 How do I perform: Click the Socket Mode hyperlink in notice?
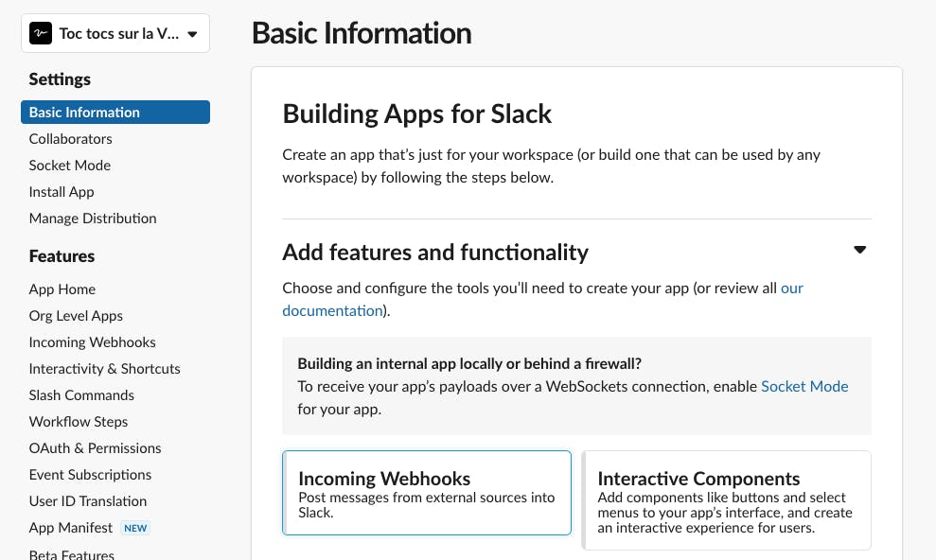[x=804, y=387]
